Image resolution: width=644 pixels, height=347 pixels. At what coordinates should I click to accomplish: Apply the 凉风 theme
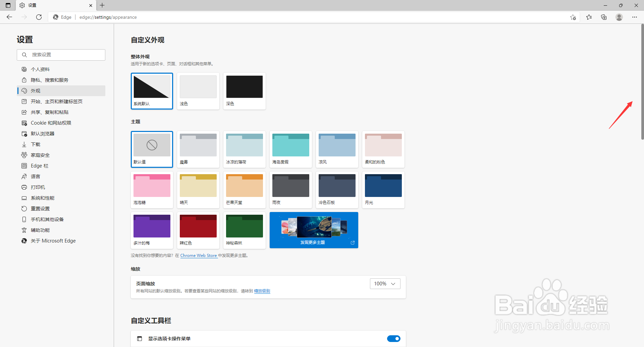click(337, 149)
